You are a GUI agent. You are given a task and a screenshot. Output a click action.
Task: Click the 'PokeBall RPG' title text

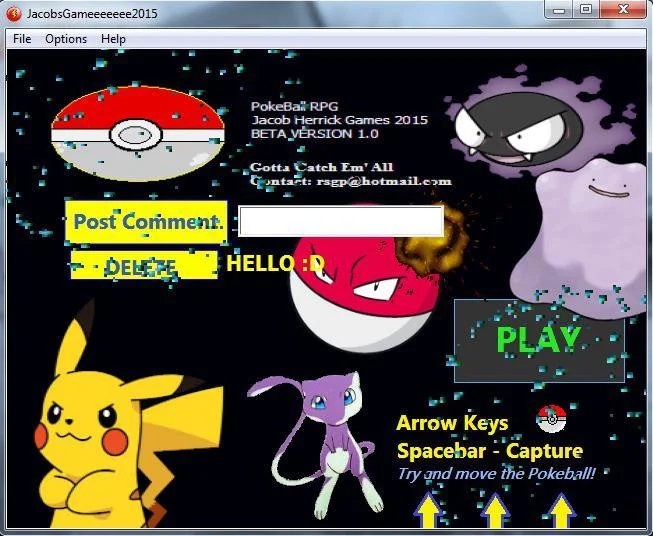coord(294,107)
